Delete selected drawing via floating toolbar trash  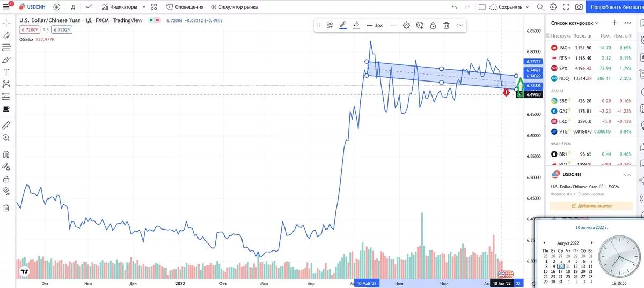pos(446,25)
